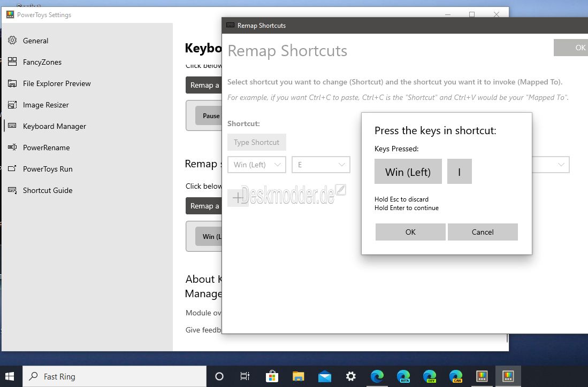This screenshot has width=588, height=387.
Task: Confirm the shortcut with dialog OK
Action: 410,232
